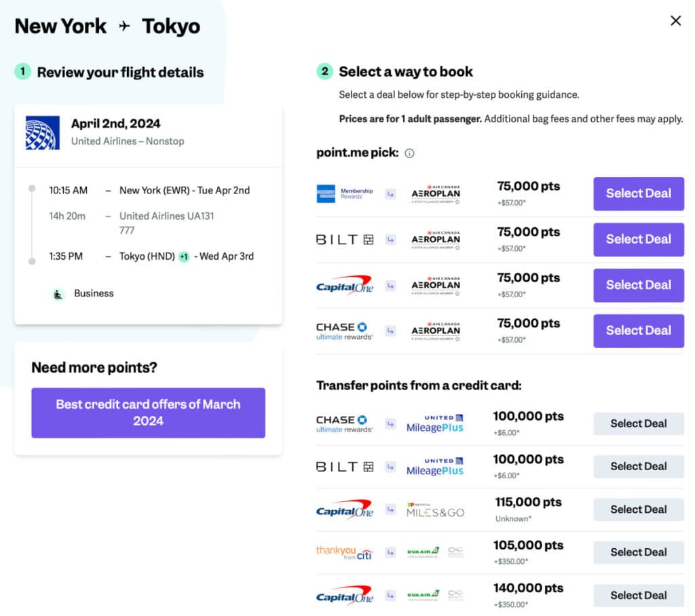Open Best credit card offers of March 2024
695x616 pixels.
(x=148, y=412)
